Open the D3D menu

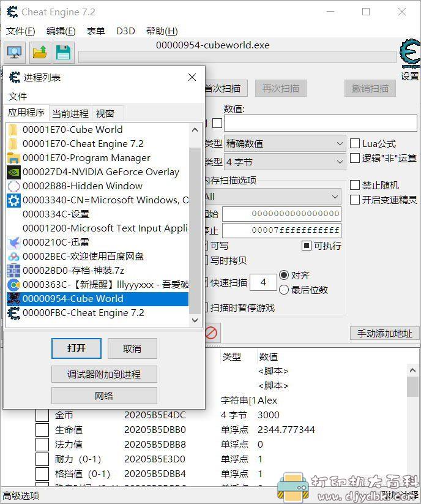tap(125, 31)
